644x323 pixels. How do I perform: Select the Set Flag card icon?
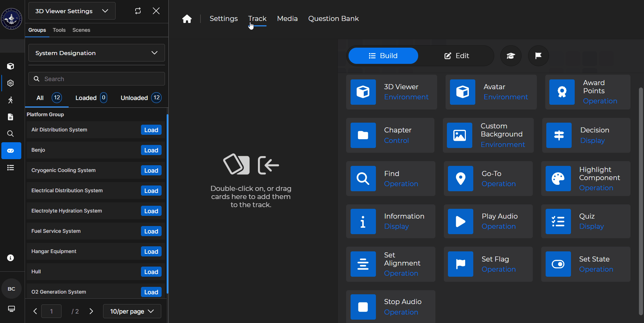(460, 264)
